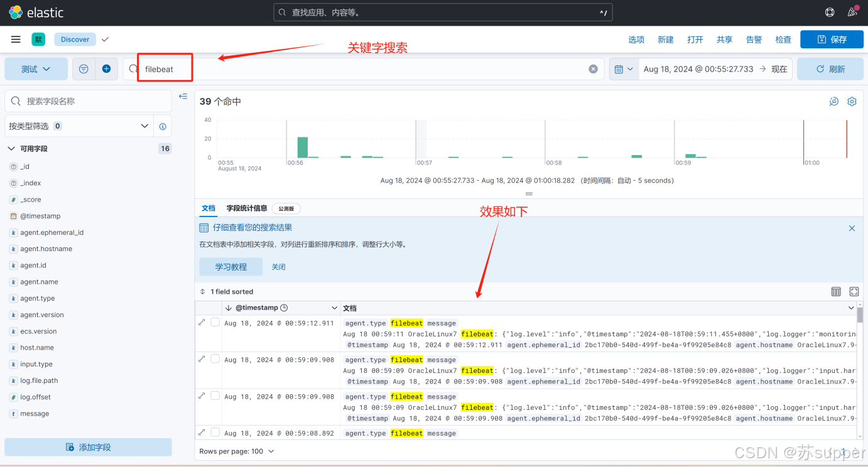Viewport: 868px width, 467px height.
Task: Click the clock icon in timestamp header
Action: (284, 308)
